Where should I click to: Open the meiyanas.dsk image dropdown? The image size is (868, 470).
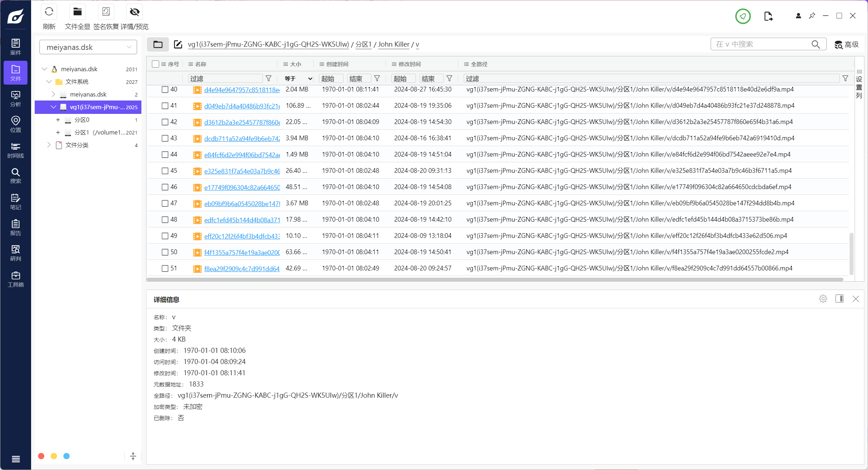88,47
